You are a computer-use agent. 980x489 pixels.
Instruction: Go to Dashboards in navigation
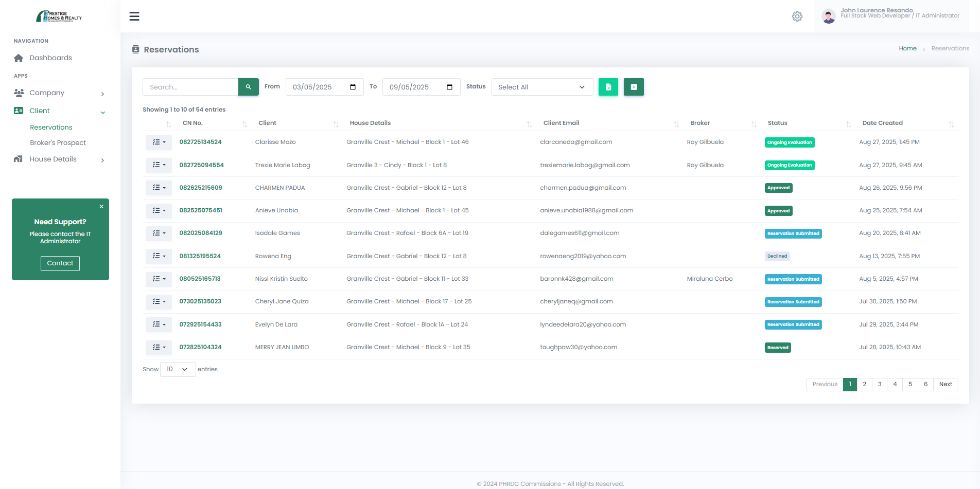[50, 58]
